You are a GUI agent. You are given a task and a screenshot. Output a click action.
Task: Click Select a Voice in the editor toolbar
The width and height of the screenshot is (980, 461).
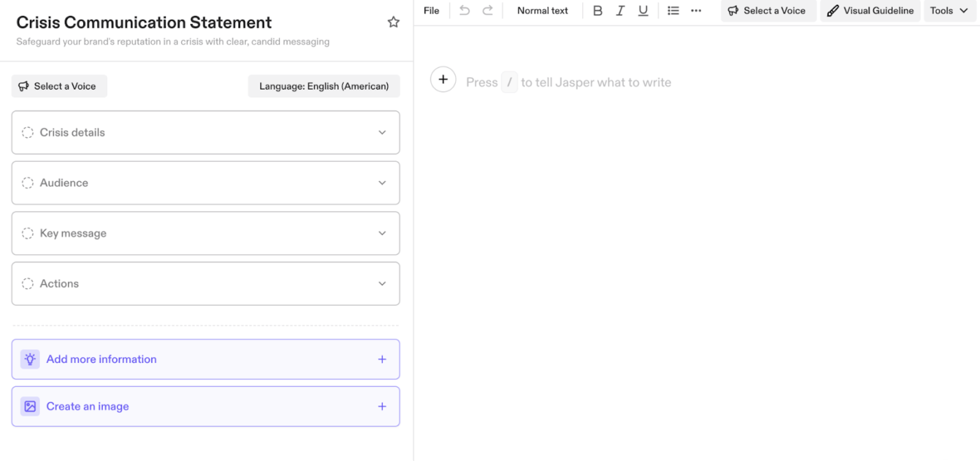click(769, 10)
